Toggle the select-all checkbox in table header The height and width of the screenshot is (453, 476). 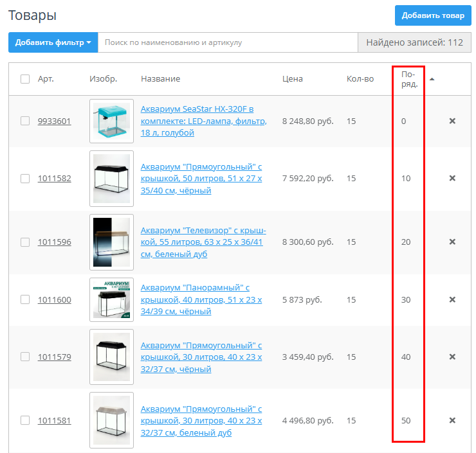pyautogui.click(x=25, y=79)
